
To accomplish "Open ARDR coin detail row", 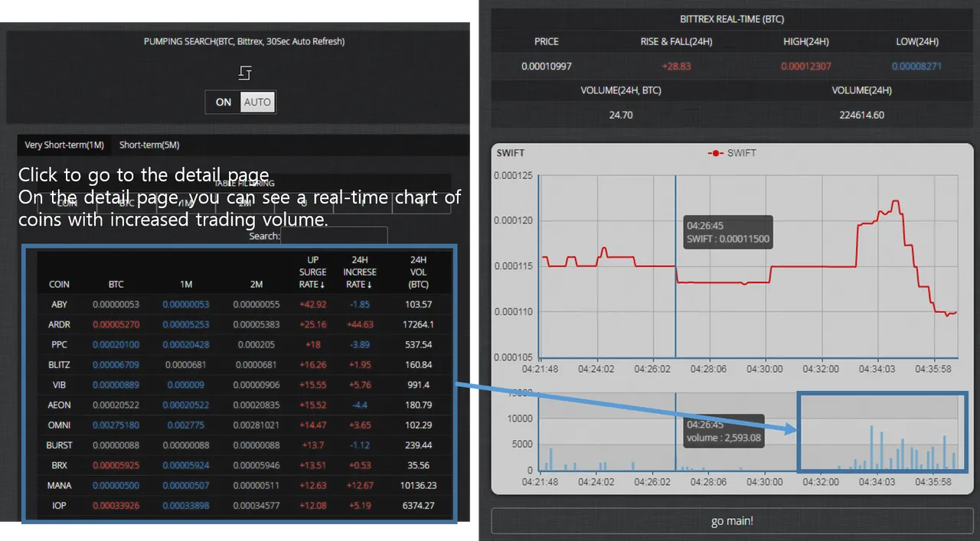I will coord(243,324).
